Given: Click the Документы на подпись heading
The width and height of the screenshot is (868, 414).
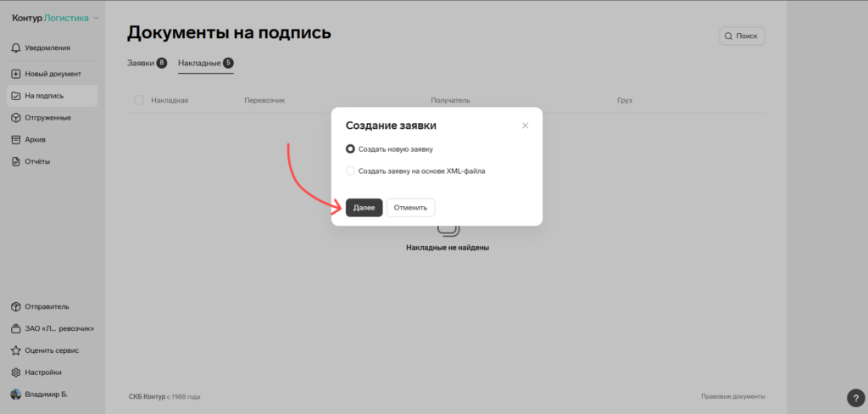Looking at the screenshot, I should pyautogui.click(x=229, y=33).
